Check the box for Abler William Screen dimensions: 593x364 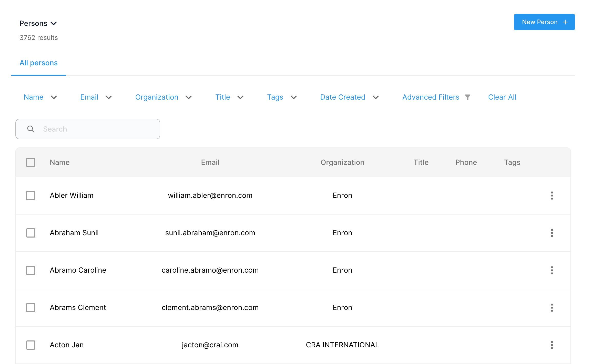[31, 196]
